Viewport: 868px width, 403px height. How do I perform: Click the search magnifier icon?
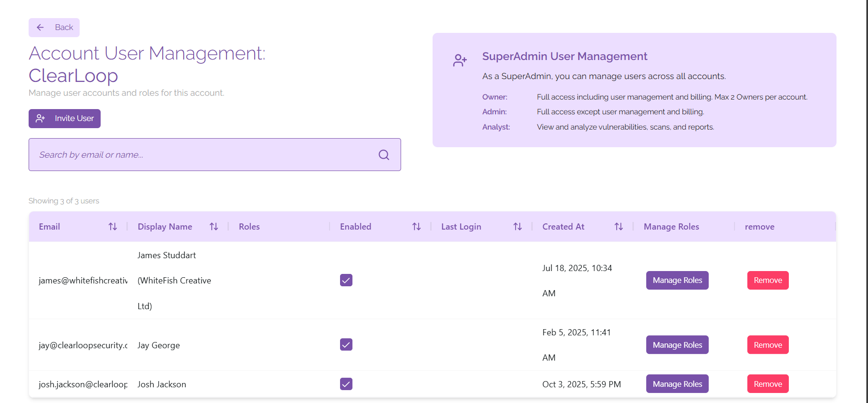click(x=384, y=155)
